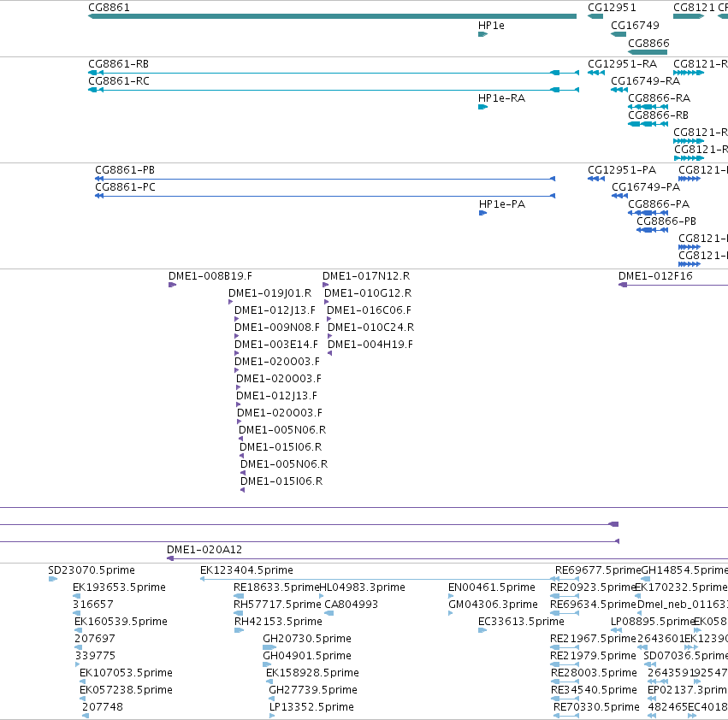
Task: Click the 316657 EST label
Action: coord(93,605)
